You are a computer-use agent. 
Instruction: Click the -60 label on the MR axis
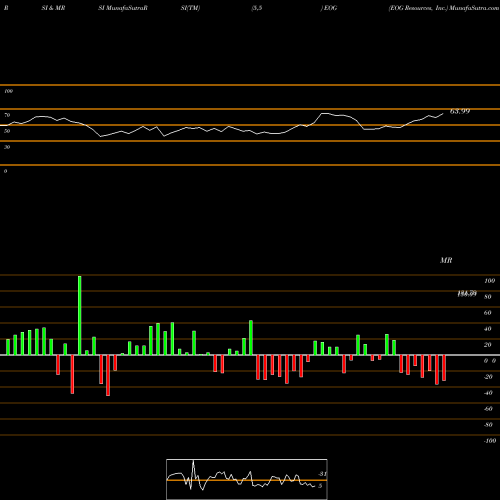click(488, 409)
